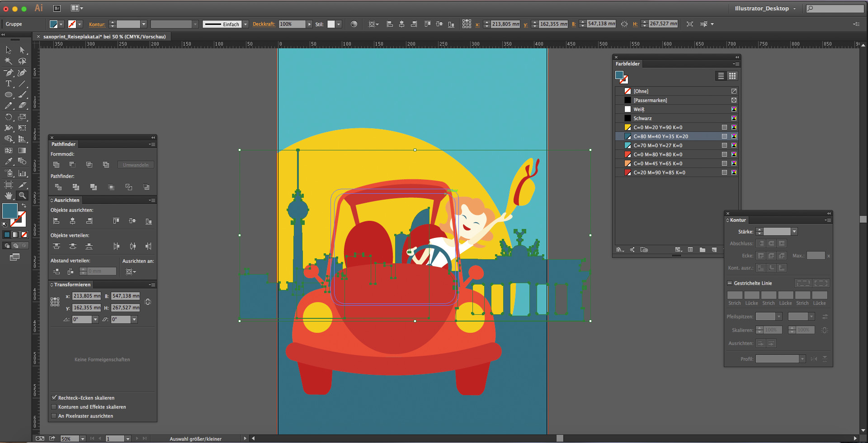Select the Hand tool
Image resolution: width=868 pixels, height=443 pixels.
point(9,196)
